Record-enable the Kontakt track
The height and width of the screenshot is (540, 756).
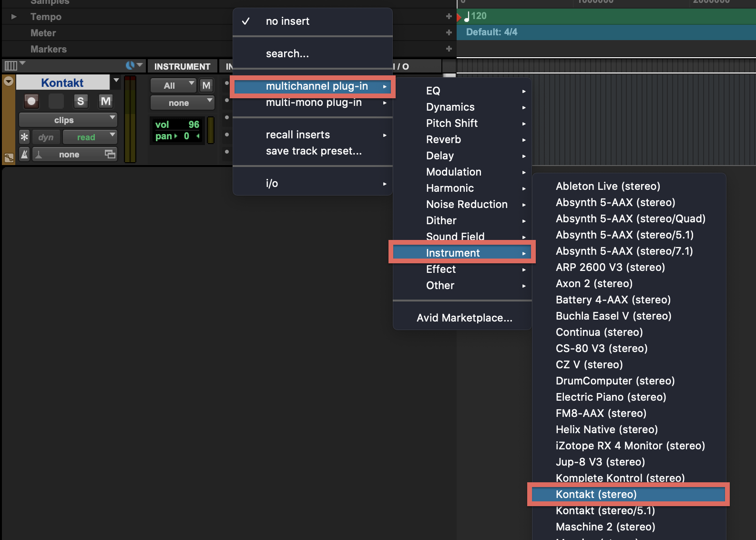31,101
